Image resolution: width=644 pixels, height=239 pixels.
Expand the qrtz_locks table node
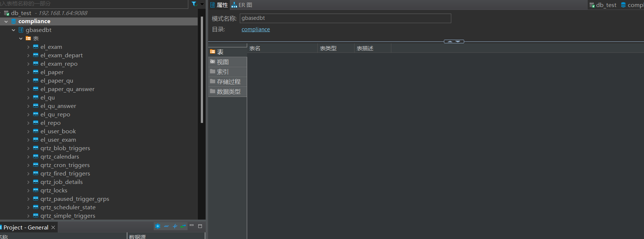click(x=28, y=191)
